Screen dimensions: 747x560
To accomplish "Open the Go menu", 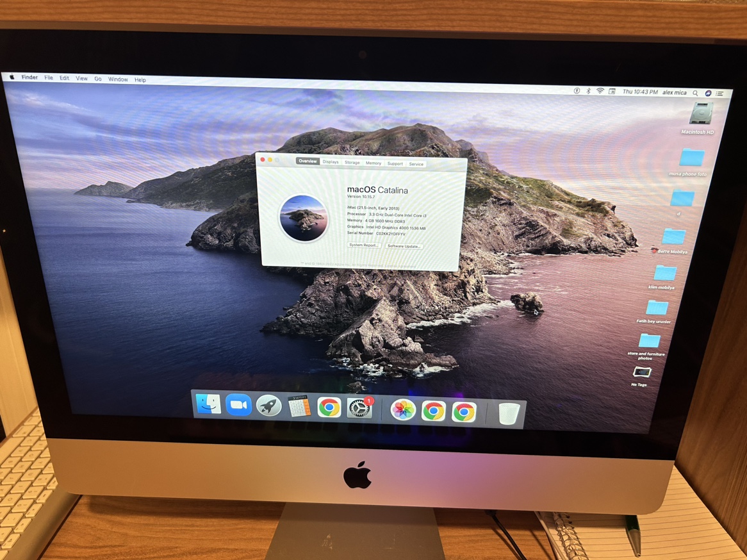I will (x=97, y=79).
